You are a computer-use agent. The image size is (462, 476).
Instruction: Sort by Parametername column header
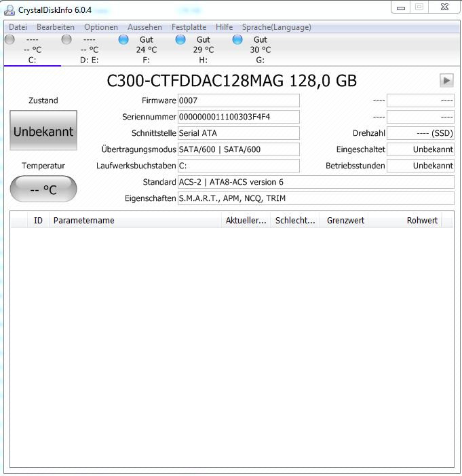pyautogui.click(x=135, y=221)
